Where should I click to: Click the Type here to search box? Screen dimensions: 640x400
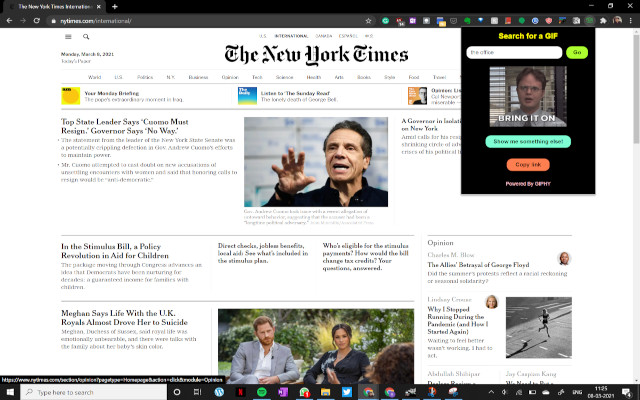(x=93, y=392)
